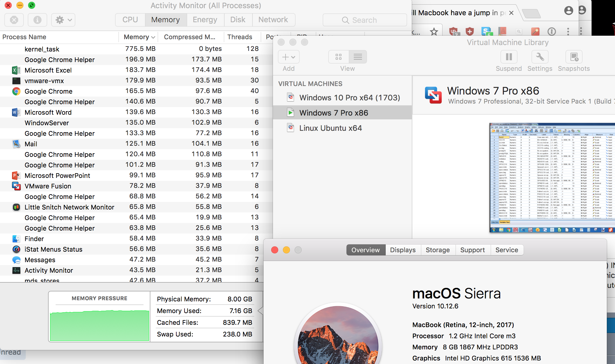Select the iStat Menus Status icon
Screen dimensions: 615x364
tap(16, 249)
